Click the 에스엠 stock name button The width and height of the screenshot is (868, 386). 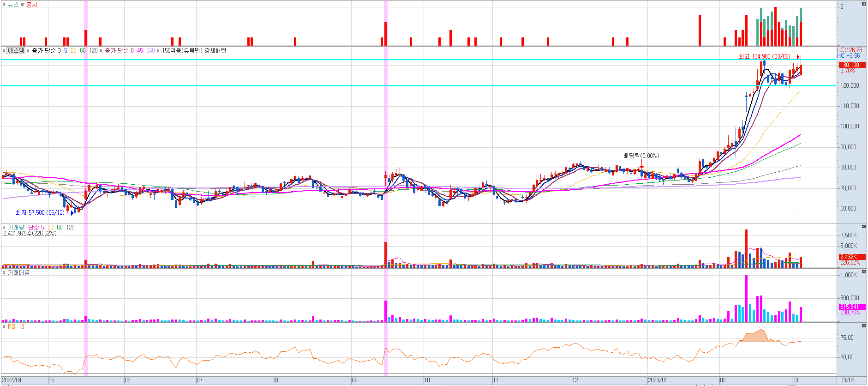(16, 50)
